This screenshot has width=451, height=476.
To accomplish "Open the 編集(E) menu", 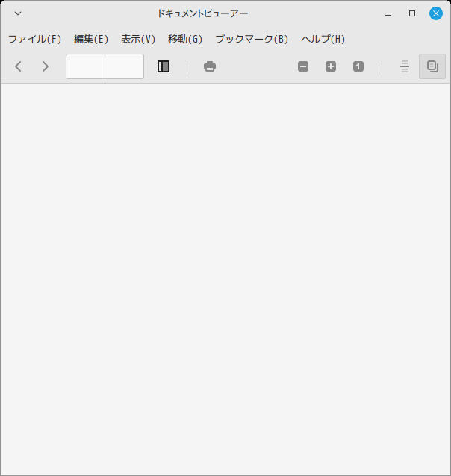I will (x=91, y=39).
